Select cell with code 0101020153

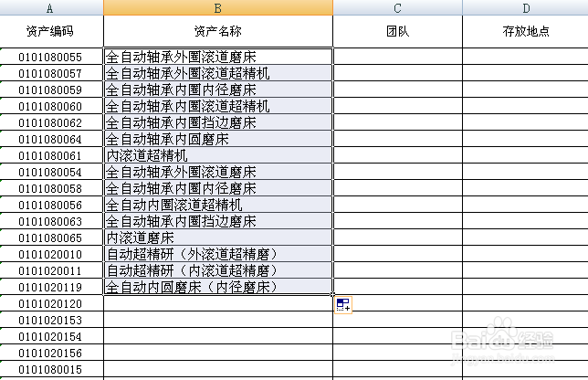(x=51, y=320)
